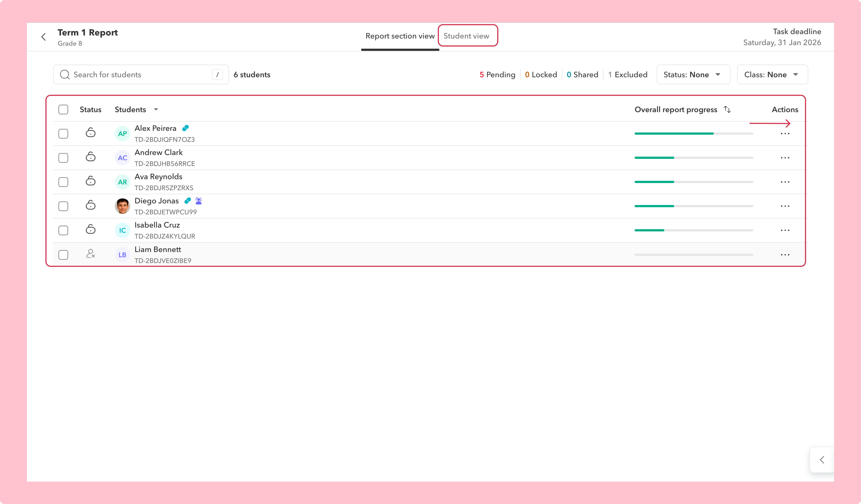The image size is (861, 504).
Task: Click the Status column header
Action: 91,110
